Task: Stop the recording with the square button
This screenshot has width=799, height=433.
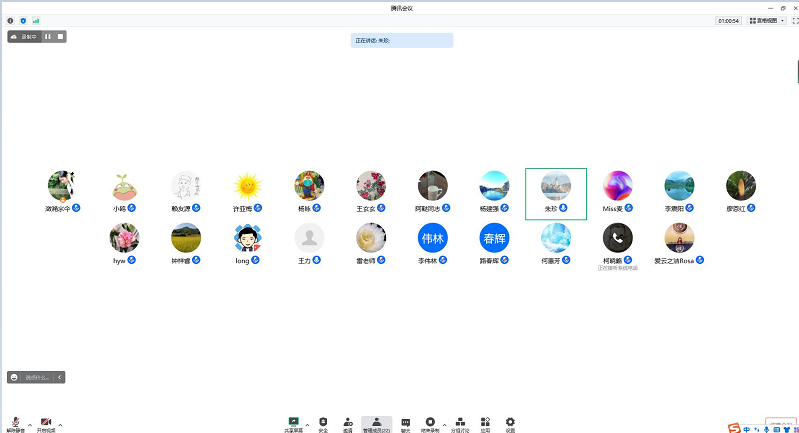Action: pos(60,37)
